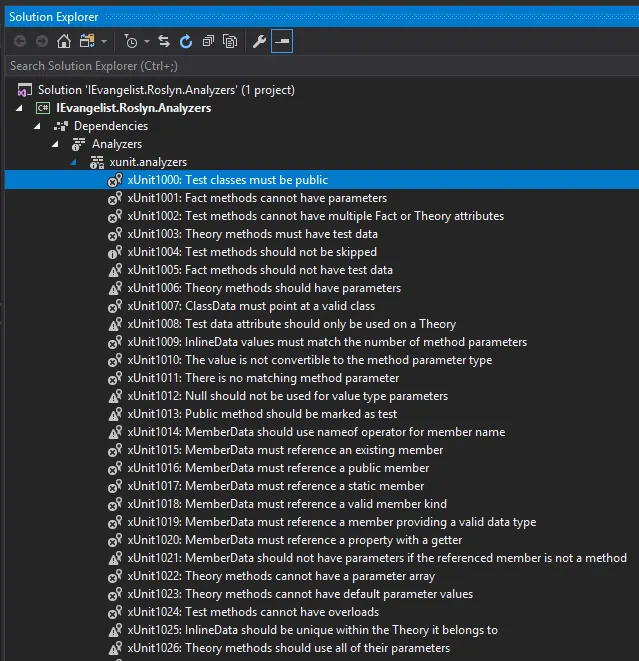Image resolution: width=639 pixels, height=661 pixels.
Task: Click the Collapse All toolbar icon
Action: [208, 41]
